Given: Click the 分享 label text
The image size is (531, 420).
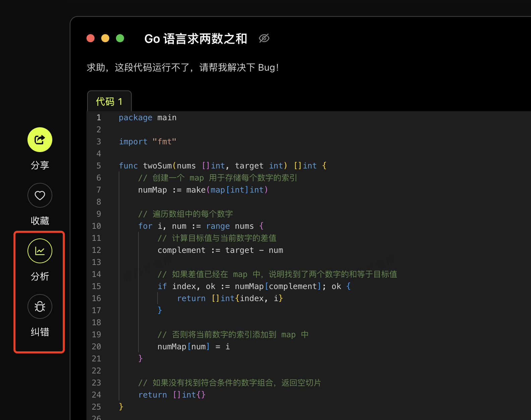Looking at the screenshot, I should [x=40, y=165].
